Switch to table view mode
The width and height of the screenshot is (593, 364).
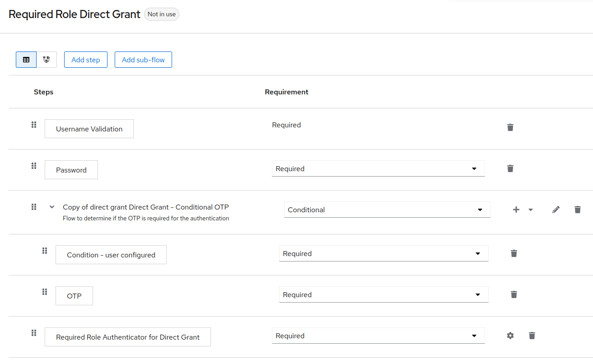26,60
